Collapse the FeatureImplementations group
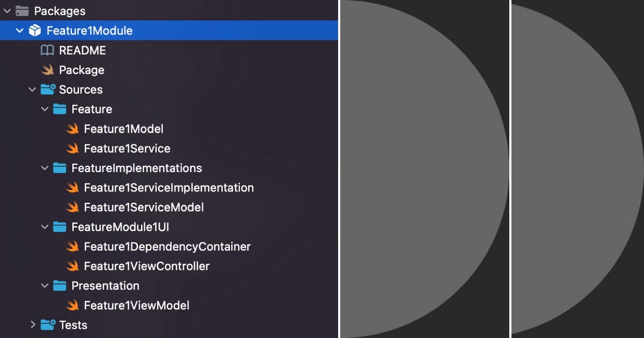This screenshot has height=338, width=644. click(45, 167)
